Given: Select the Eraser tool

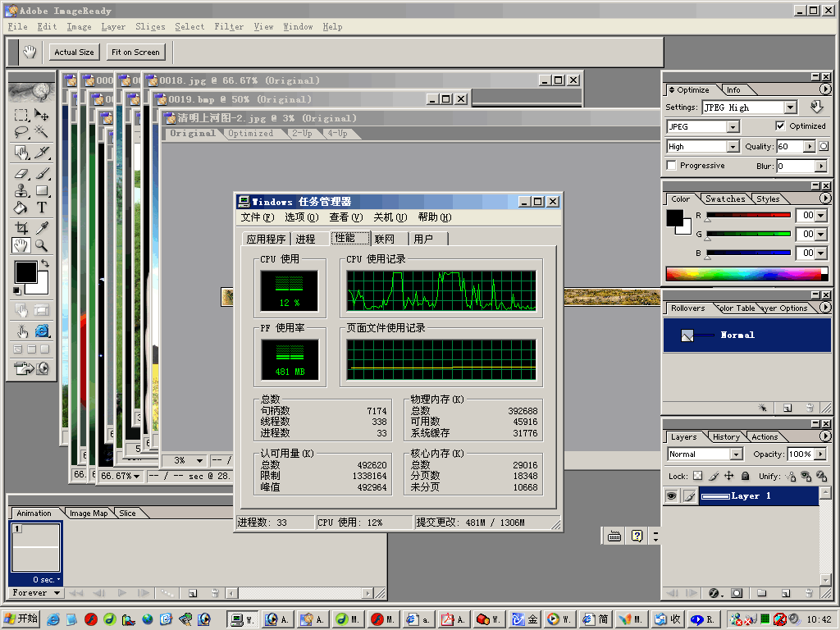Looking at the screenshot, I should [21, 174].
